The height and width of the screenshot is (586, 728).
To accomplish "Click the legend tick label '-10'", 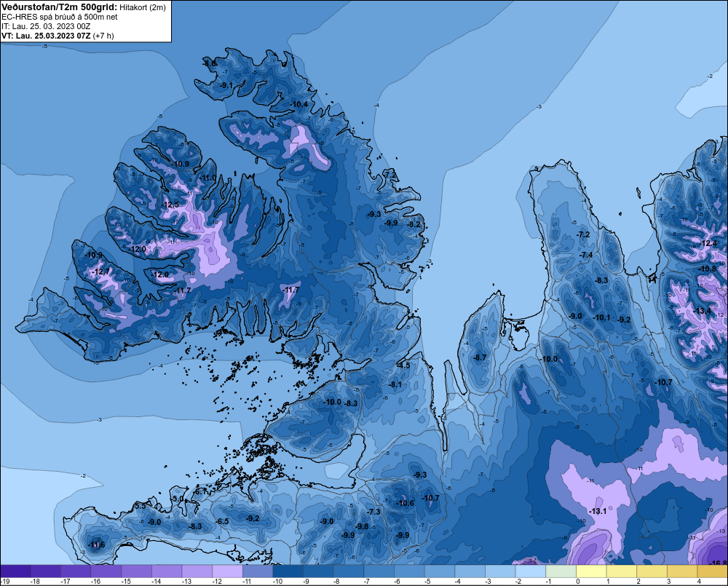I will [277, 582].
